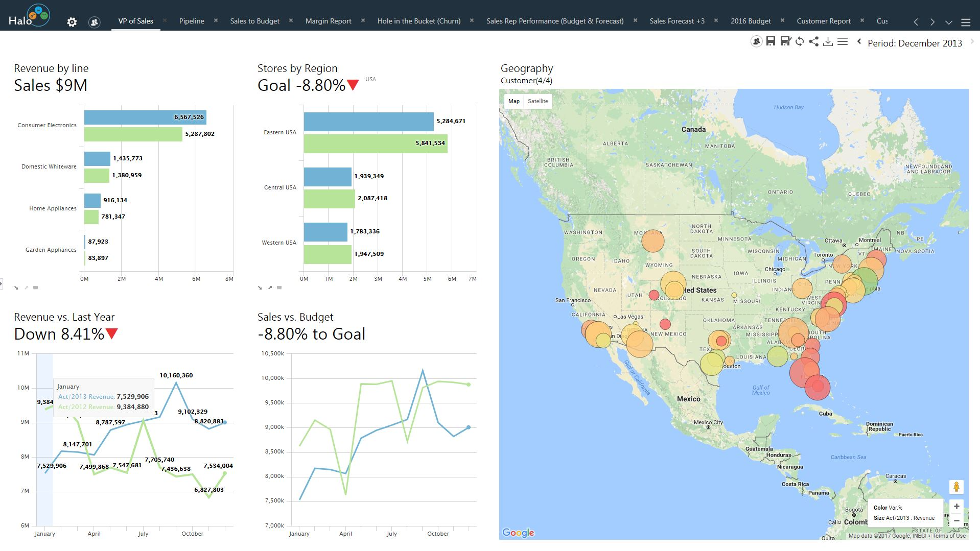
Task: Switch to the Pipeline tab
Action: pyautogui.click(x=192, y=21)
